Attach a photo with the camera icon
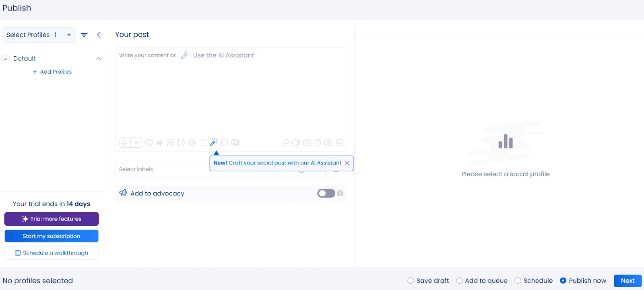This screenshot has height=290, width=644. pyautogui.click(x=307, y=142)
